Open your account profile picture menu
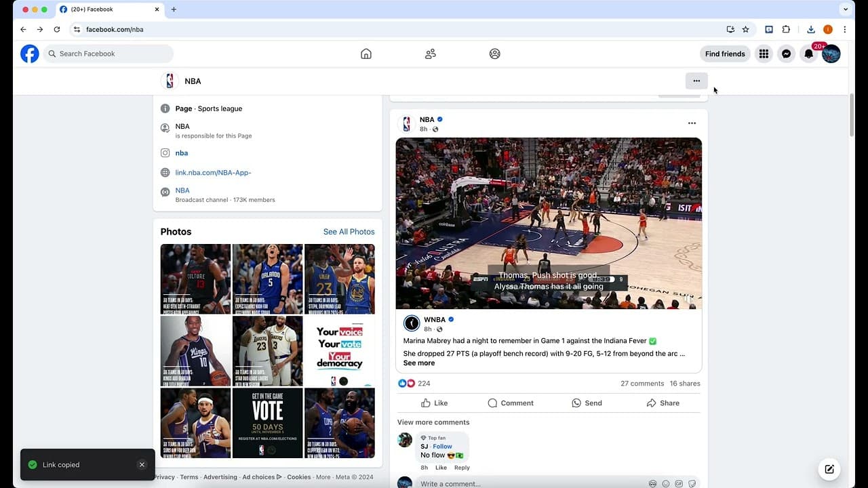 [831, 54]
